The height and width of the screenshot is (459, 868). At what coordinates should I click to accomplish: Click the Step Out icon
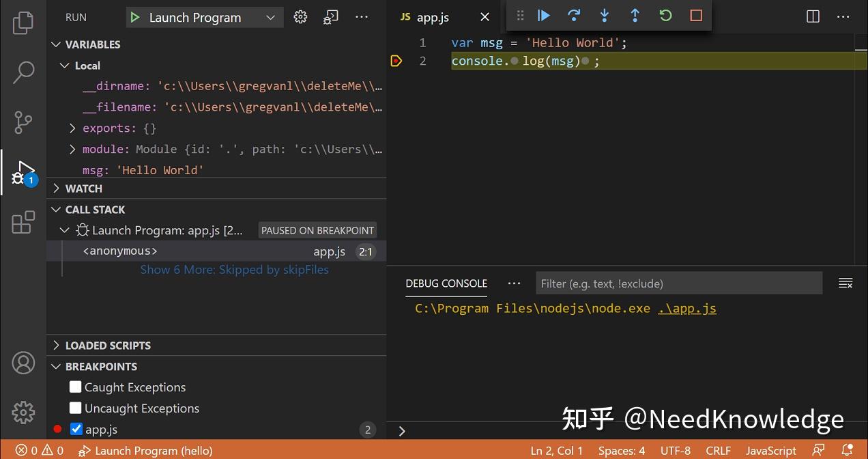(x=635, y=14)
